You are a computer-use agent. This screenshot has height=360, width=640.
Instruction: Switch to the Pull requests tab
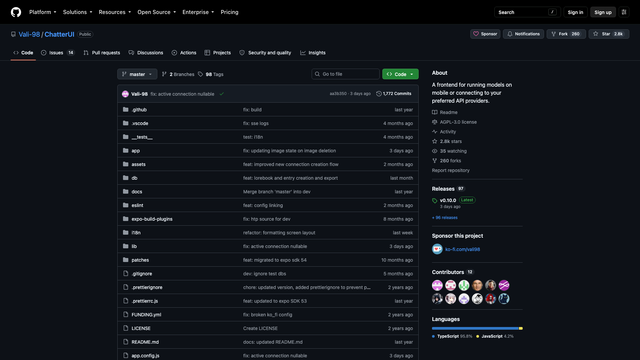tap(102, 53)
